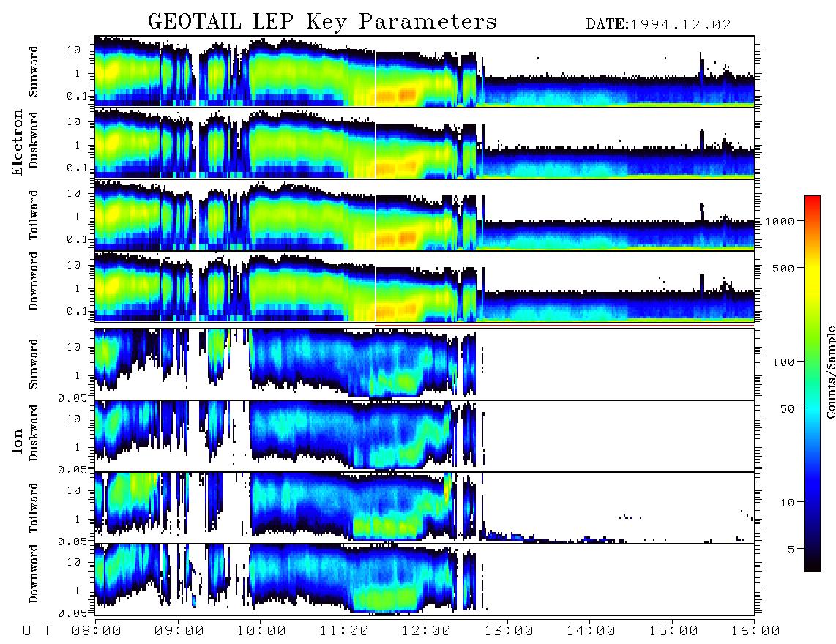Viewport: 836px width, 644px height.
Task: Select the Ion Tailward axis label
Action: point(34,508)
